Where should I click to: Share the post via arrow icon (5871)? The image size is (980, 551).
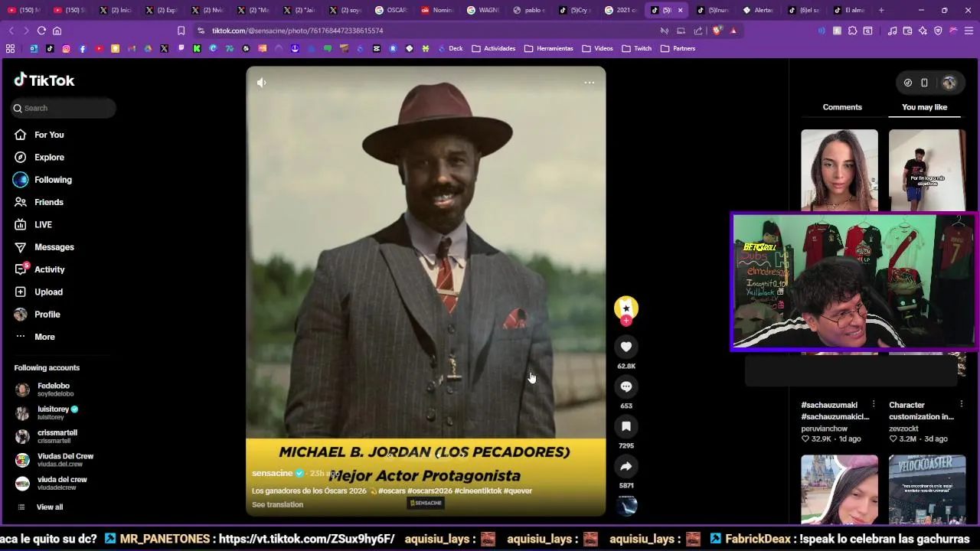tap(626, 466)
